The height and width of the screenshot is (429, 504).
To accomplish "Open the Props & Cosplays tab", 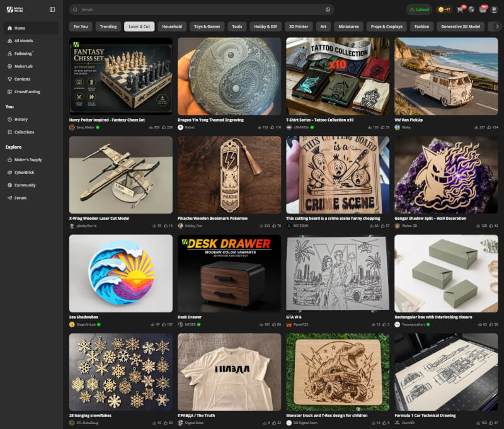I will [x=386, y=26].
